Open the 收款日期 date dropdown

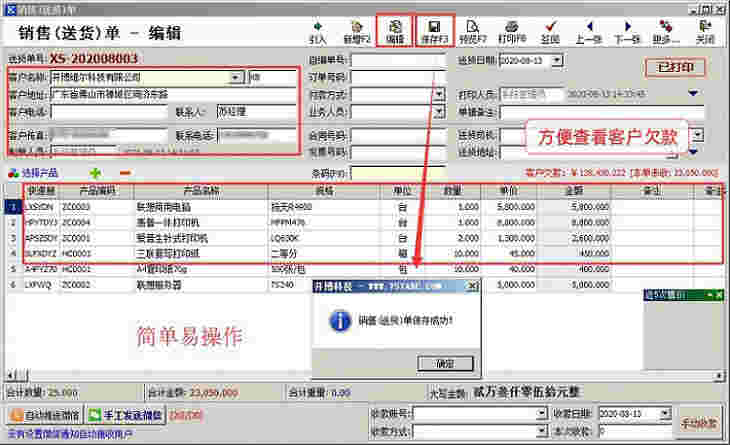pos(665,413)
